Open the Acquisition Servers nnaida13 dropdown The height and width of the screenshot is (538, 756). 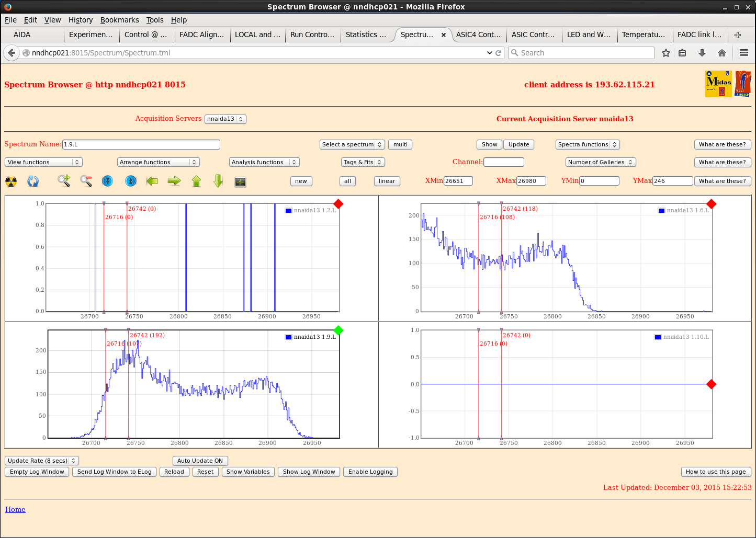[225, 119]
